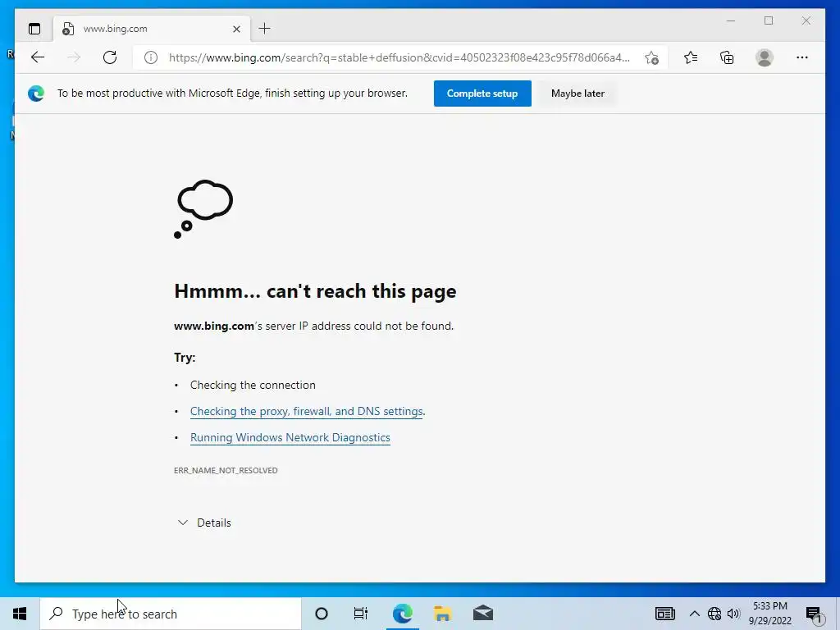Dismiss setup with Maybe later
This screenshot has width=840, height=630.
pos(577,94)
